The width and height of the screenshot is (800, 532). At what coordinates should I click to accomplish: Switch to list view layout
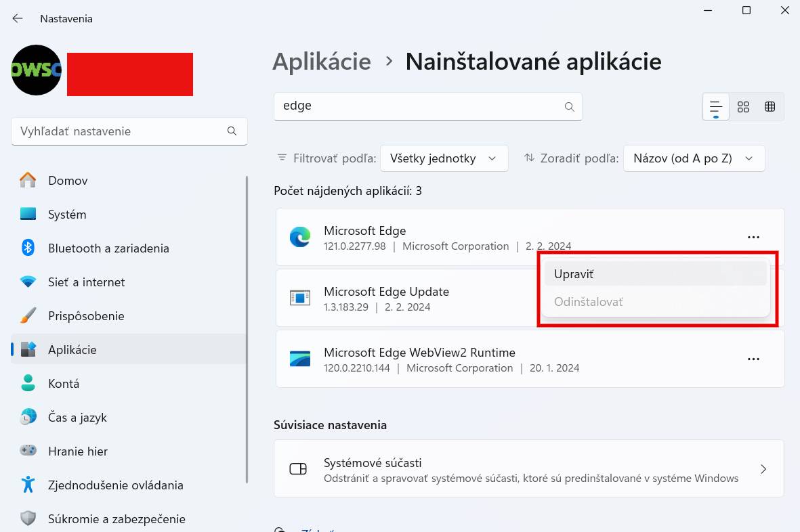(x=716, y=107)
